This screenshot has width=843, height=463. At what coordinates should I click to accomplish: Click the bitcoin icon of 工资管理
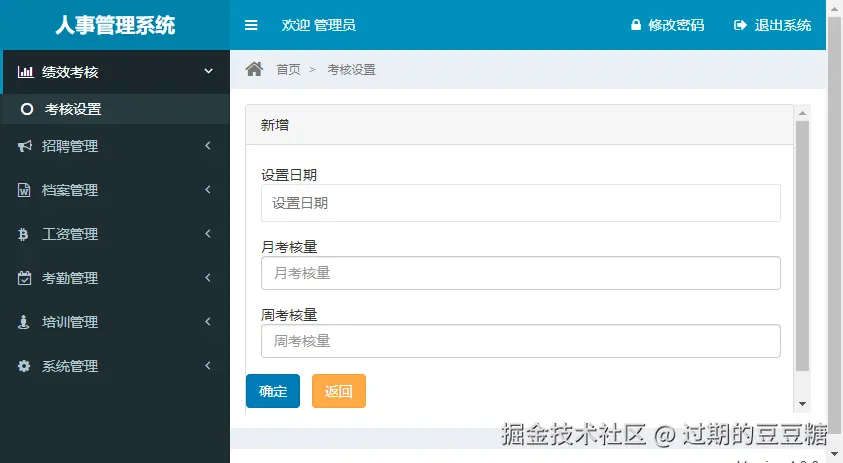coord(23,234)
